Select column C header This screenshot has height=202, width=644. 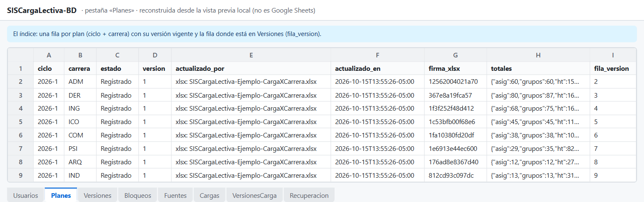coord(117,55)
